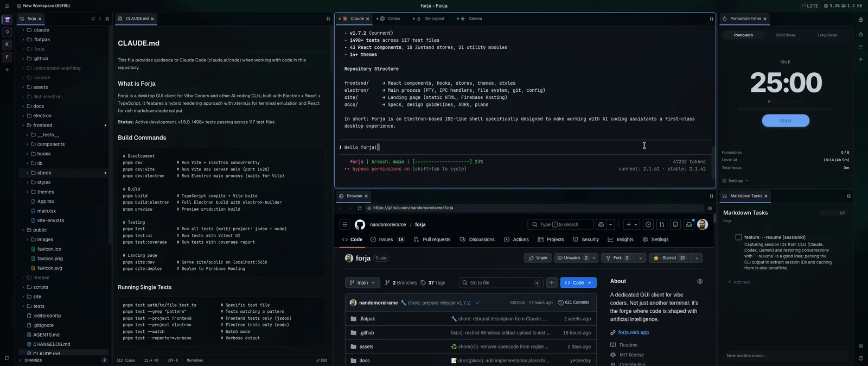
Task: Open Starred lists dropdown arrow
Action: pyautogui.click(x=697, y=258)
